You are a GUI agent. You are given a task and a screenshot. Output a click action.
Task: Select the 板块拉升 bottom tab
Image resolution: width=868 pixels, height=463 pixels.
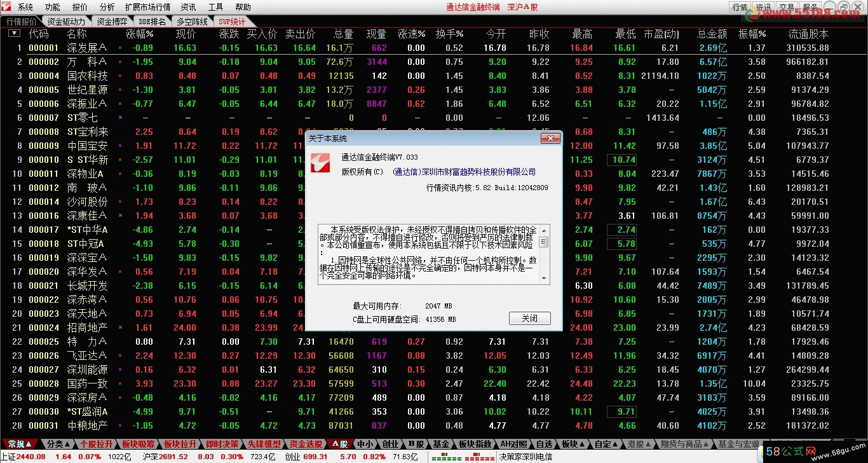click(x=180, y=444)
